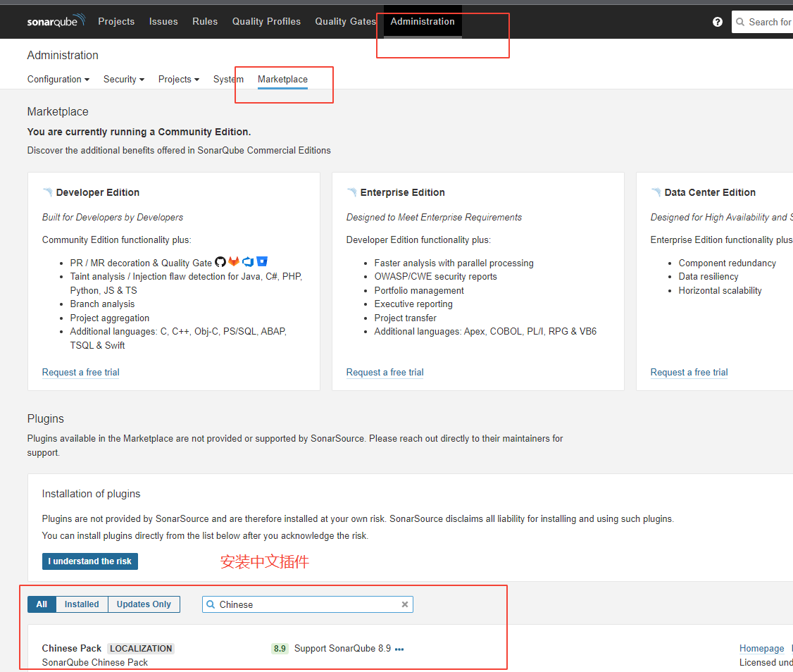Click the Data resiliency list item
The width and height of the screenshot is (793, 672).
(708, 277)
